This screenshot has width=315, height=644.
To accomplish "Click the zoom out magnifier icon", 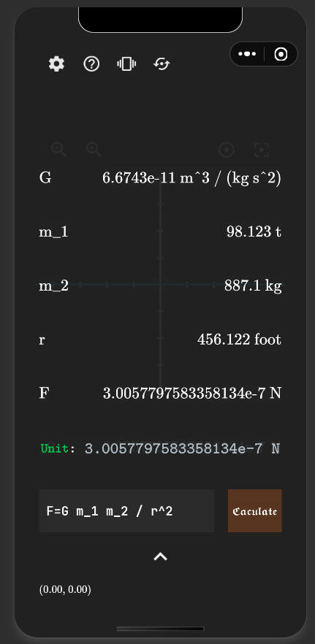I will tap(58, 150).
